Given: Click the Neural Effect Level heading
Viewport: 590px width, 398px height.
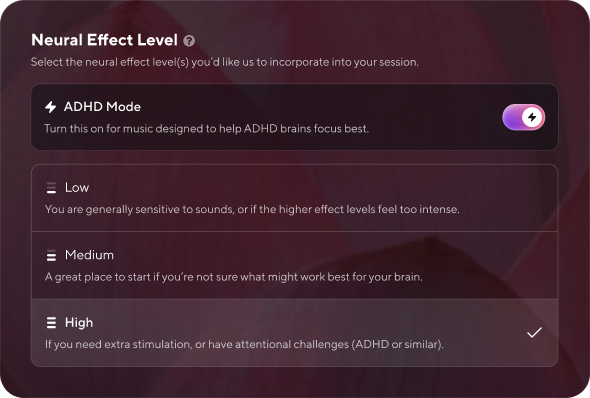Looking at the screenshot, I should pos(104,40).
